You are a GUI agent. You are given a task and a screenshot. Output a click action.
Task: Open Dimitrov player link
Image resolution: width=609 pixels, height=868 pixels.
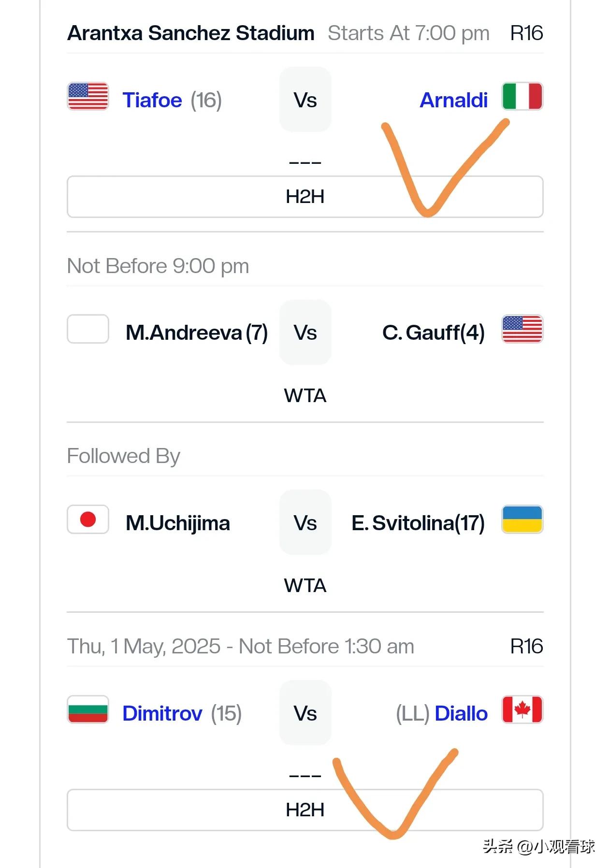click(162, 713)
